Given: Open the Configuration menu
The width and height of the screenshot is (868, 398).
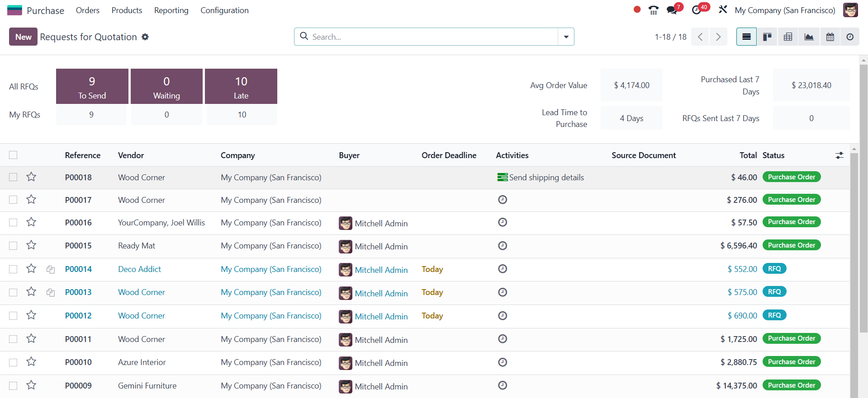Looking at the screenshot, I should (x=224, y=10).
